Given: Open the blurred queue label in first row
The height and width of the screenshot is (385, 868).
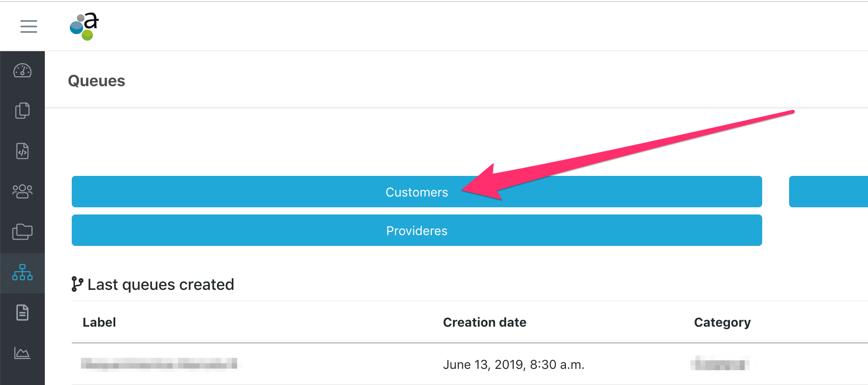Looking at the screenshot, I should point(159,364).
